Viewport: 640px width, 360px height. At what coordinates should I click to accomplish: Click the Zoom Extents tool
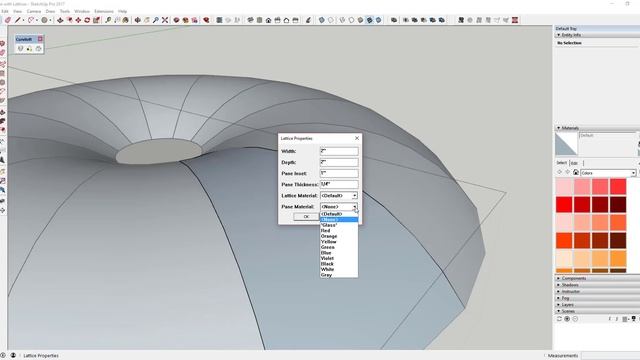point(165,20)
